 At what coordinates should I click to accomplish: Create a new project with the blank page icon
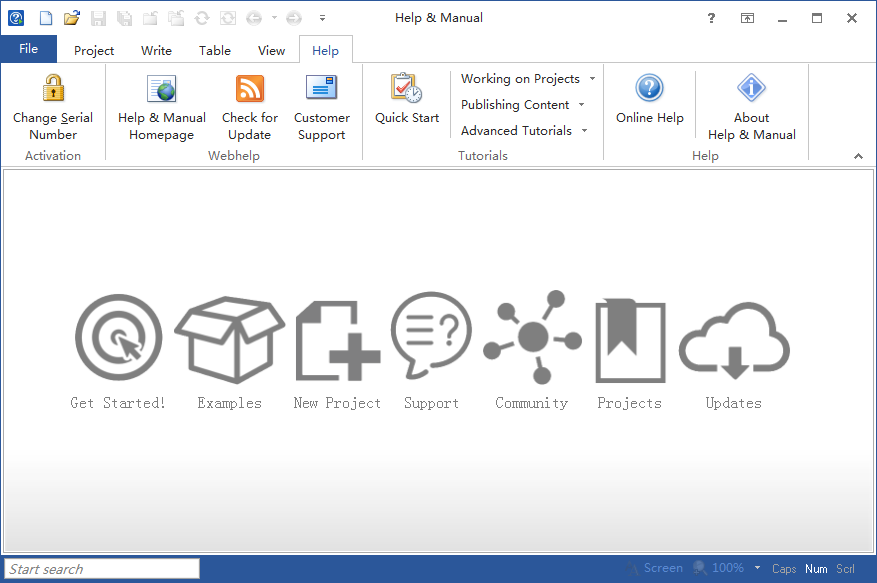tap(46, 18)
